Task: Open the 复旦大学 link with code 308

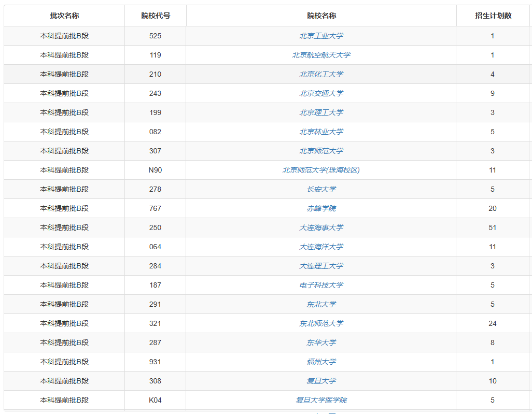Action: (x=321, y=381)
